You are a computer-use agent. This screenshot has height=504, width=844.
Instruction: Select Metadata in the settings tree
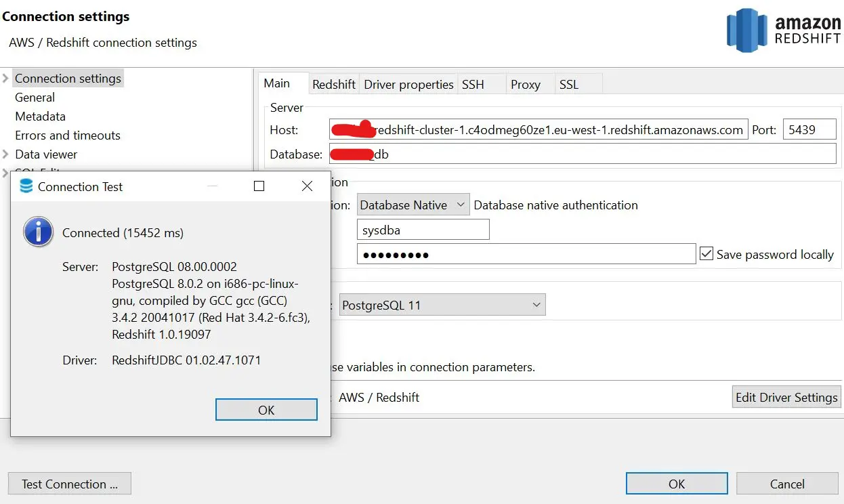[x=40, y=116]
